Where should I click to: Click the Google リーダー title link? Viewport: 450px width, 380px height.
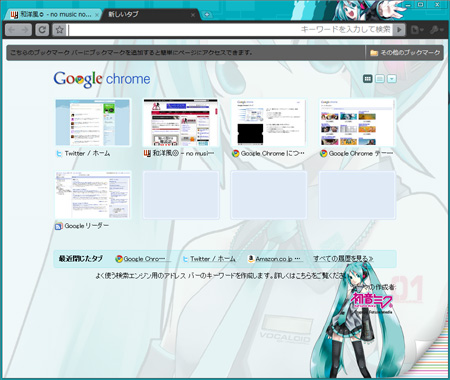(87, 226)
